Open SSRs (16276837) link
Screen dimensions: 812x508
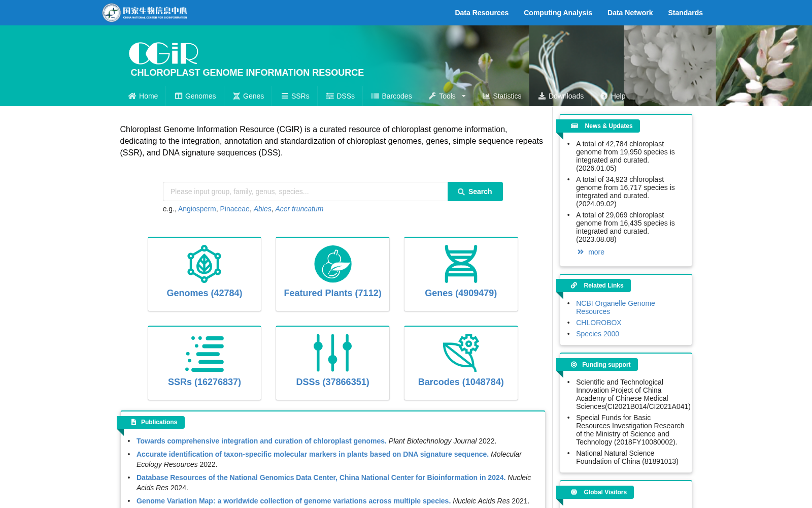tap(205, 382)
